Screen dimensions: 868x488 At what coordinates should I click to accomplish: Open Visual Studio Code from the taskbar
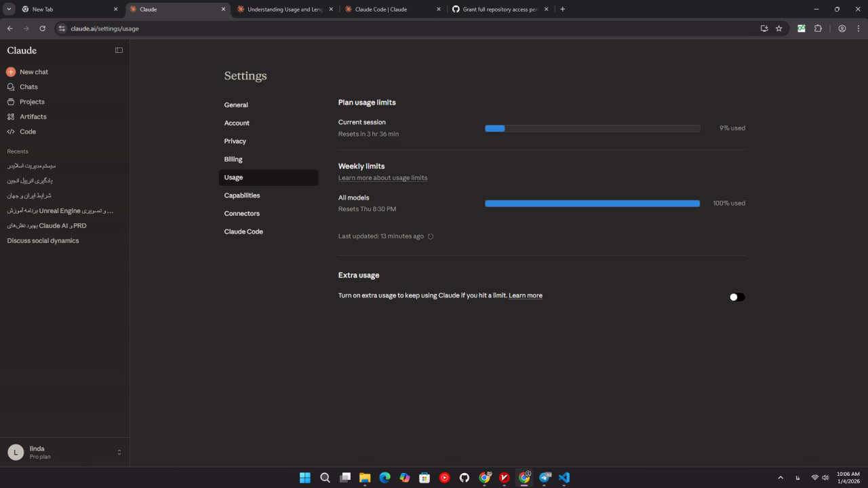tap(564, 477)
